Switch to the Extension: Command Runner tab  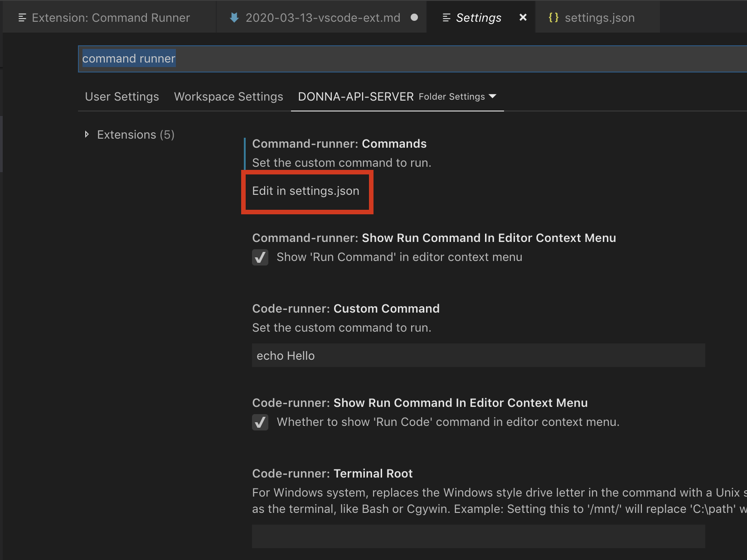click(x=111, y=18)
